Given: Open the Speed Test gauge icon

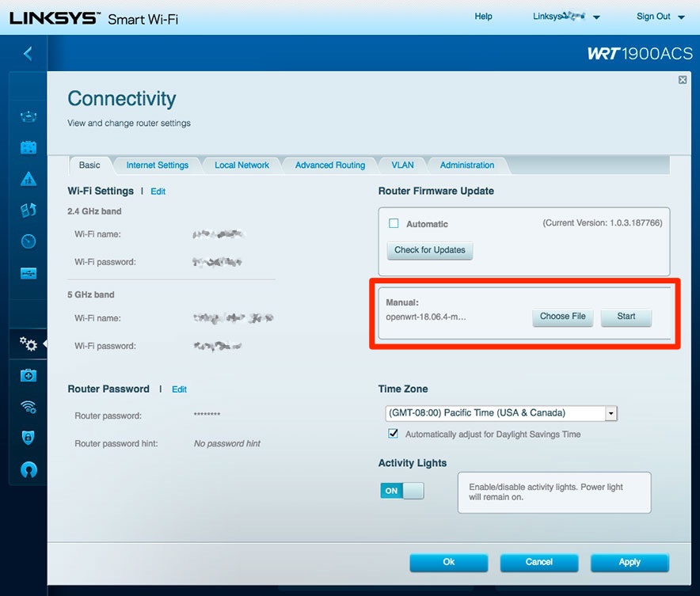Looking at the screenshot, I should (29, 241).
